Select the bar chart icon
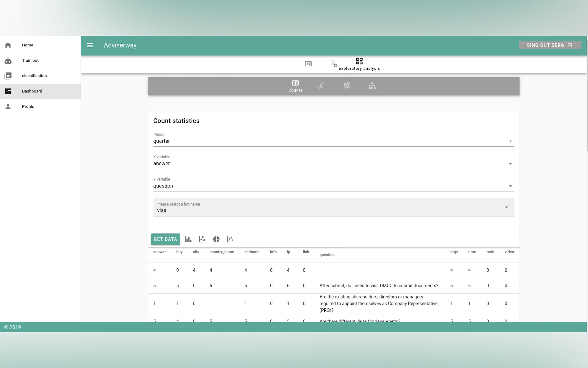The image size is (588, 368). coord(188,239)
